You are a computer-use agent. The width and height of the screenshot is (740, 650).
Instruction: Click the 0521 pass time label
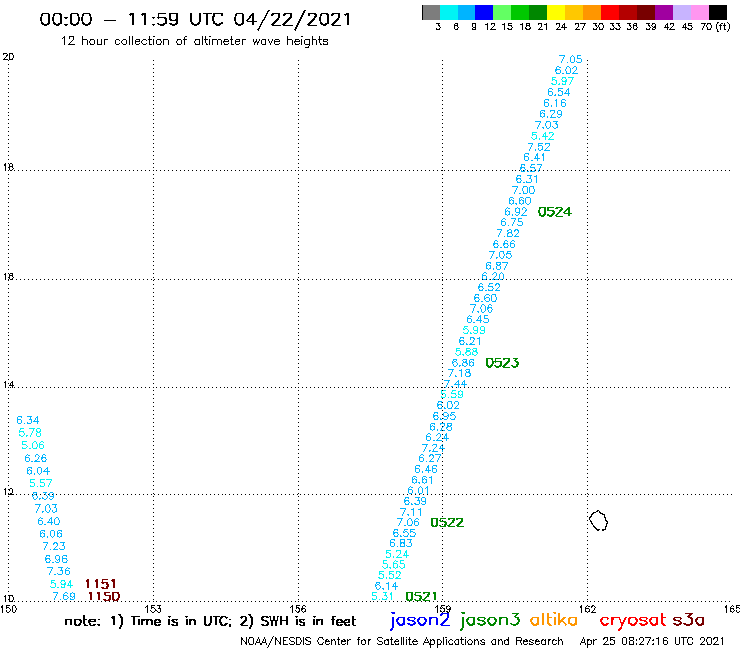point(421,596)
